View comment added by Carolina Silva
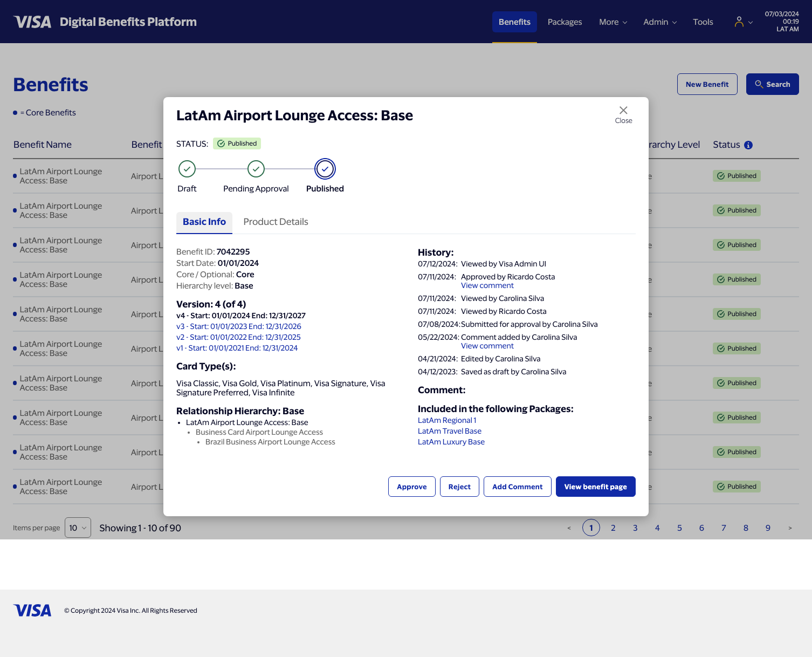 487,346
